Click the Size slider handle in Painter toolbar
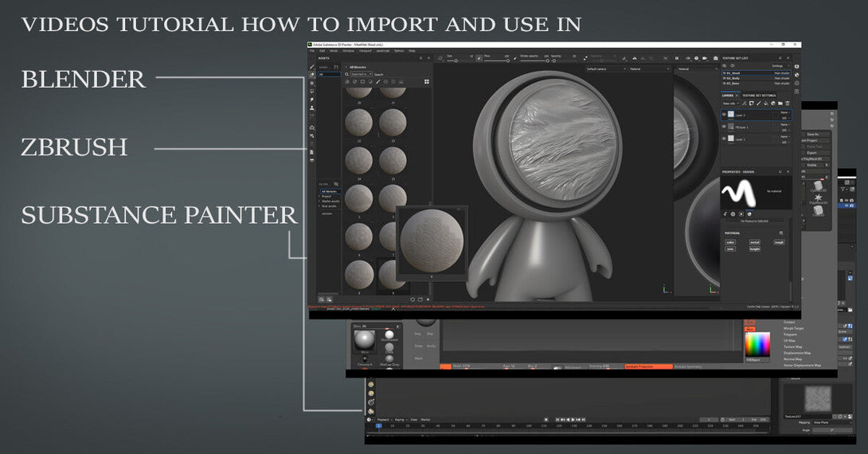The width and height of the screenshot is (868, 454). [456, 61]
